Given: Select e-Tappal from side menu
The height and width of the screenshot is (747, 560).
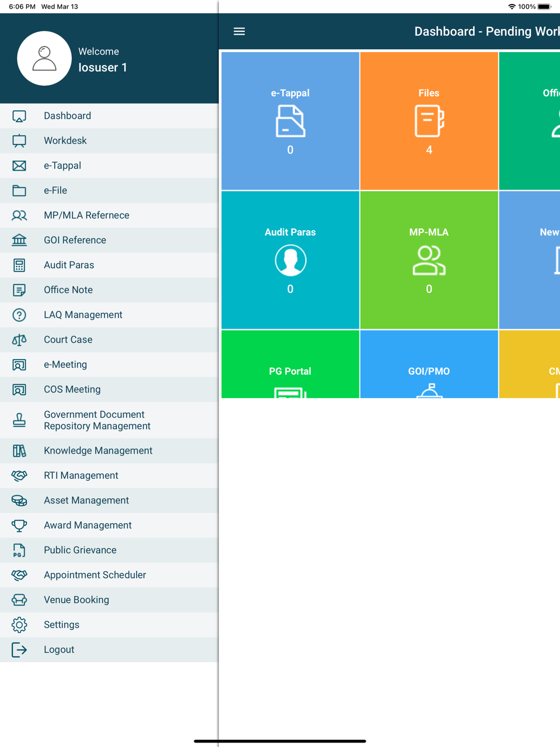Looking at the screenshot, I should [109, 166].
